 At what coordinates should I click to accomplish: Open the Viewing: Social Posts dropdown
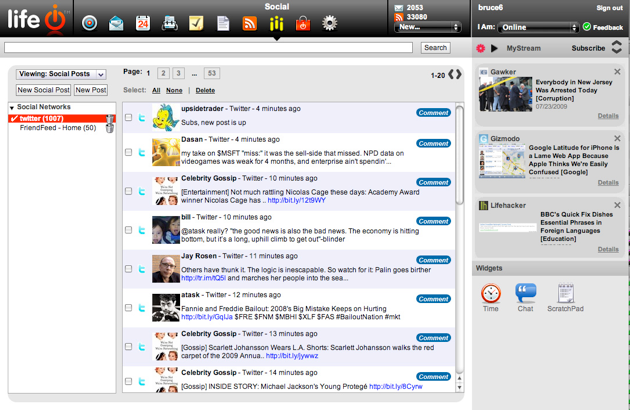(x=61, y=74)
